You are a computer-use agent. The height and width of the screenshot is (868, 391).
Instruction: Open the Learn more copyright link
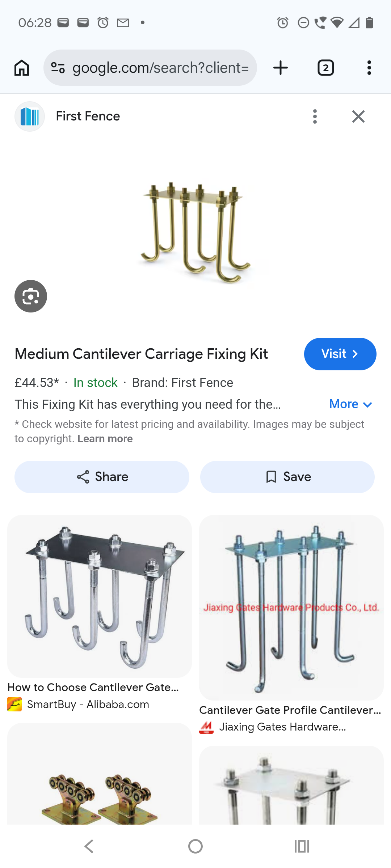point(105,439)
